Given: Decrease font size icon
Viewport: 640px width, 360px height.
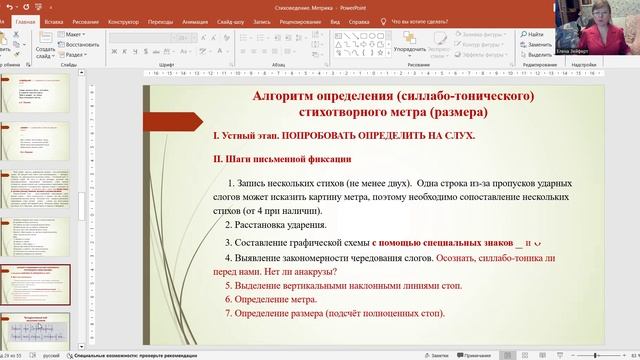Looking at the screenshot, I should [x=213, y=38].
